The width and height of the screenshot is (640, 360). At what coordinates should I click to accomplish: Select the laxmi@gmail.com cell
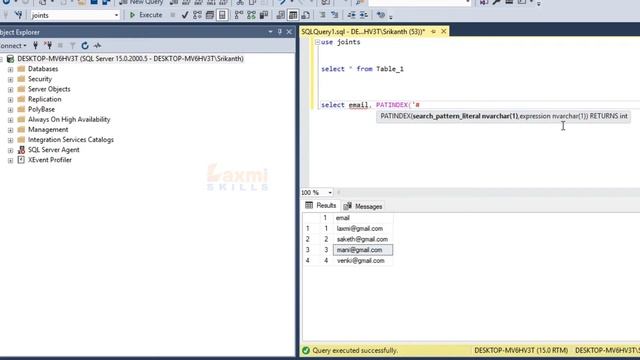(x=363, y=229)
